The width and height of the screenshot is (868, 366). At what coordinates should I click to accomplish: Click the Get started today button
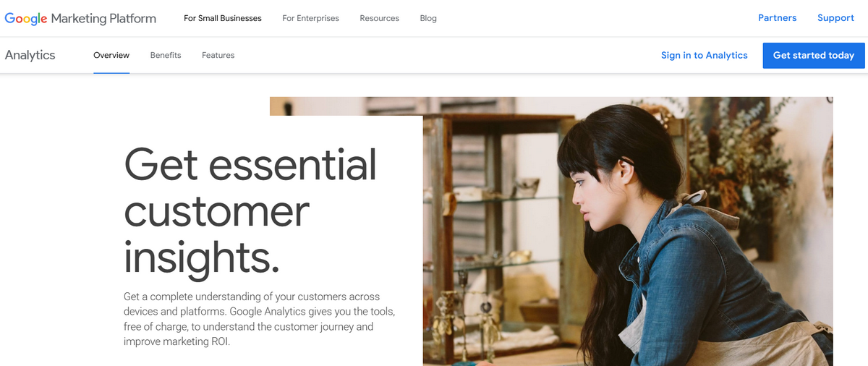click(814, 55)
